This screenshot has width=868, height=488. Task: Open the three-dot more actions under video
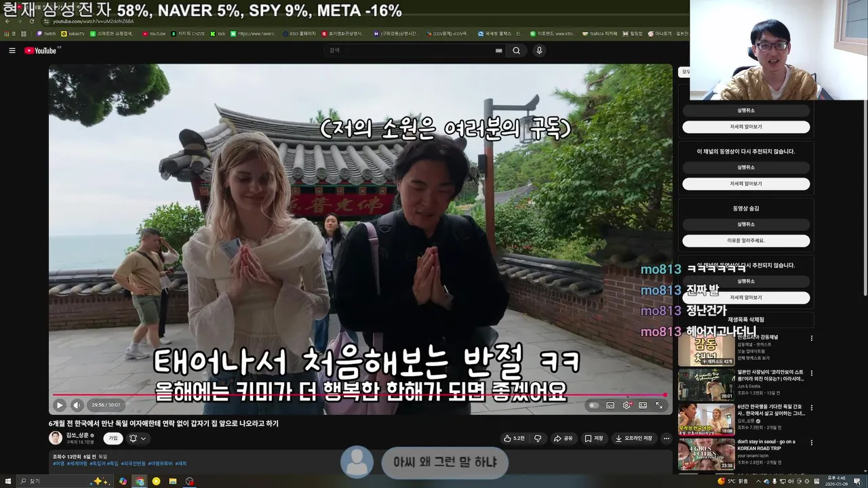[x=667, y=439]
